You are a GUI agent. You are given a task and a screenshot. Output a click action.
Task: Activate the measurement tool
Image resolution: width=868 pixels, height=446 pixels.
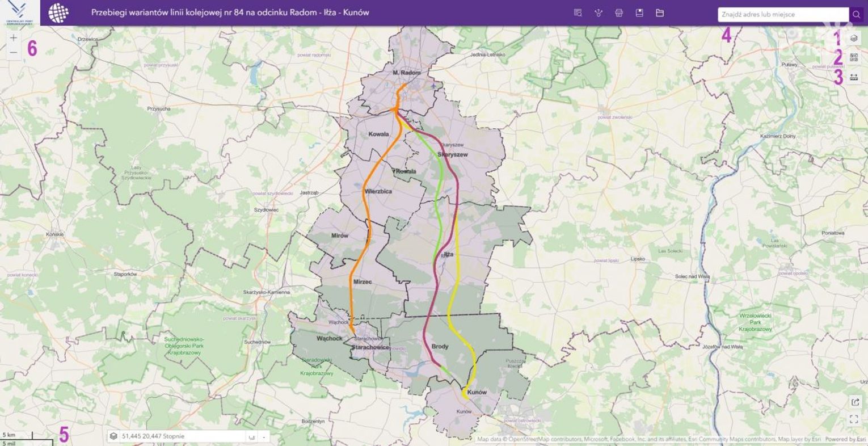click(x=854, y=77)
